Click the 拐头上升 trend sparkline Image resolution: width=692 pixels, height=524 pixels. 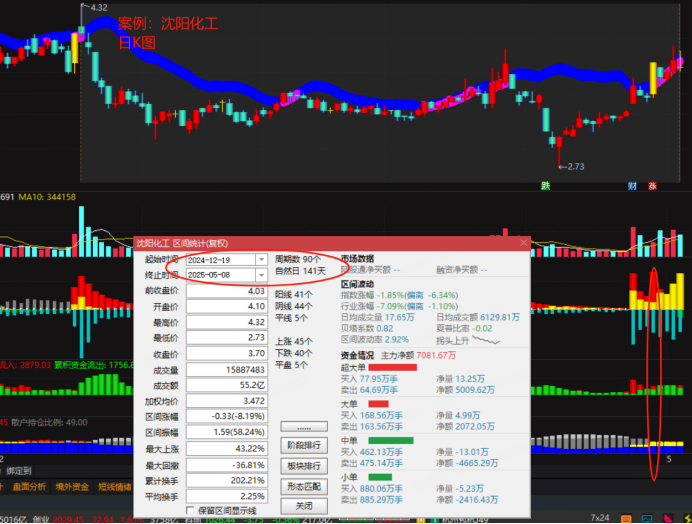[486, 340]
